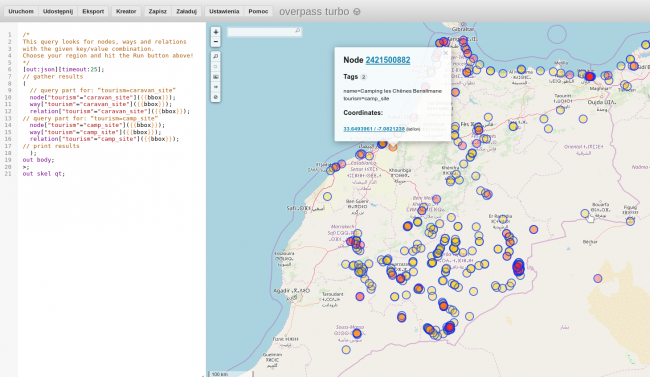This screenshot has width=650, height=377.
Task: Open the Udostępnij share dialog
Action: 58,11
